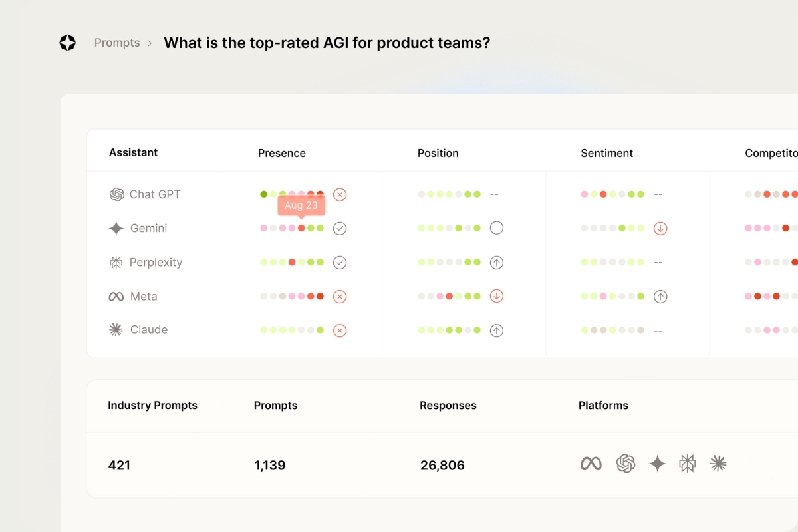The width and height of the screenshot is (798, 532).
Task: Select the Perplexity icon under Platforms
Action: [688, 464]
